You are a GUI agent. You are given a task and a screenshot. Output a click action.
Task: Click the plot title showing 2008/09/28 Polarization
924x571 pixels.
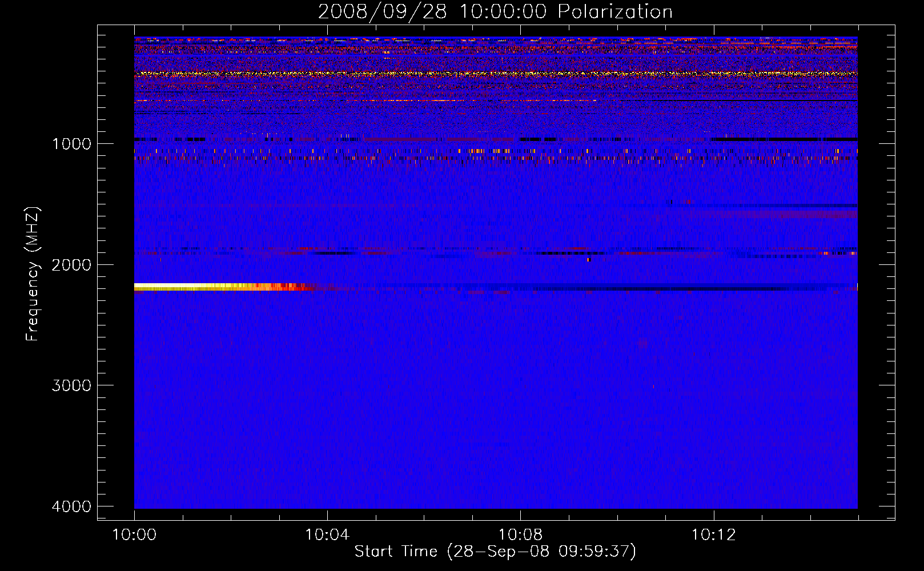[495, 11]
